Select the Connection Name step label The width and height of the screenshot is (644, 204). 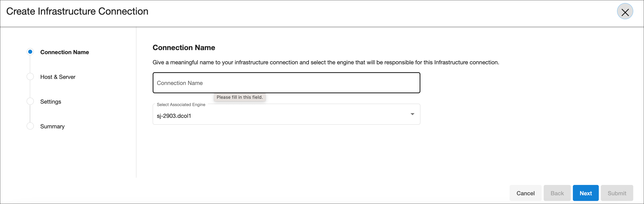64,52
